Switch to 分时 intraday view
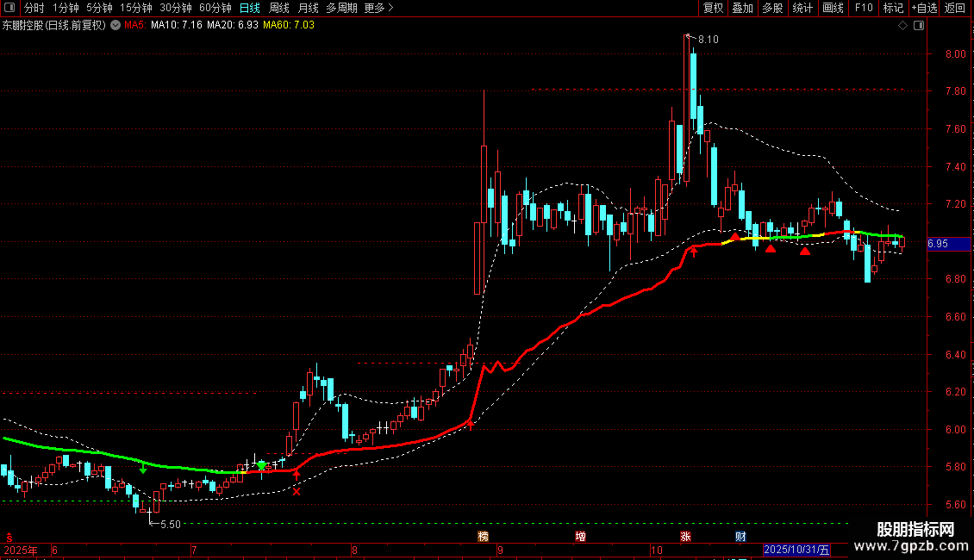 coord(34,8)
